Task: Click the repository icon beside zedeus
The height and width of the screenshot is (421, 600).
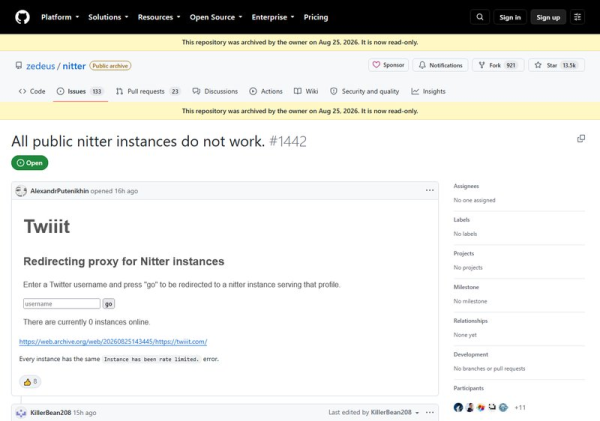Action: pos(19,65)
